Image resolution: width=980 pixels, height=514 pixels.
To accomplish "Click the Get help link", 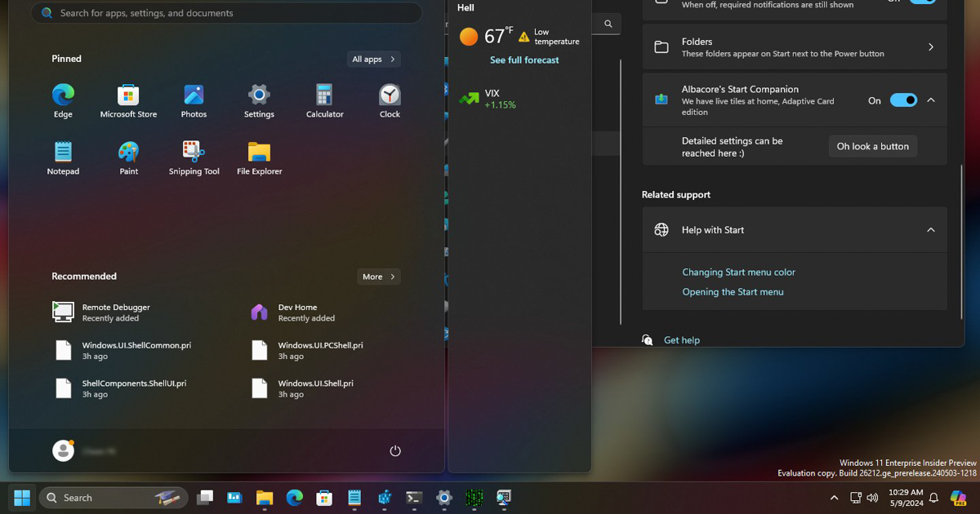I will 682,340.
